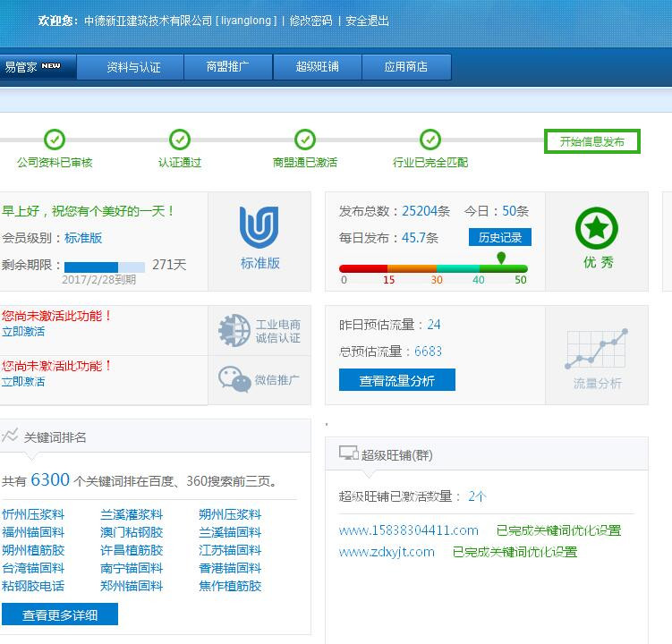Click the 认证通过 green checkmark icon
This screenshot has height=644, width=672.
[x=180, y=140]
